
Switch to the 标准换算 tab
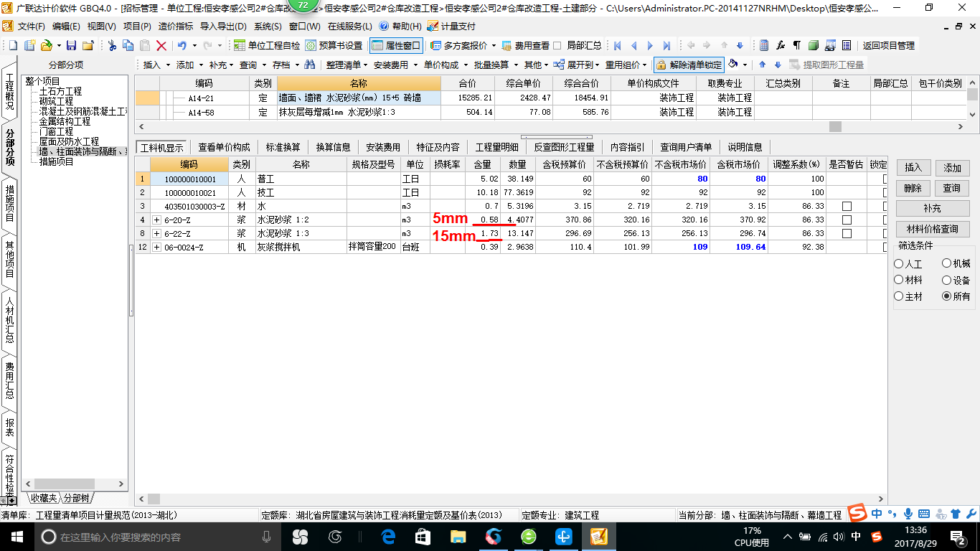(x=283, y=147)
